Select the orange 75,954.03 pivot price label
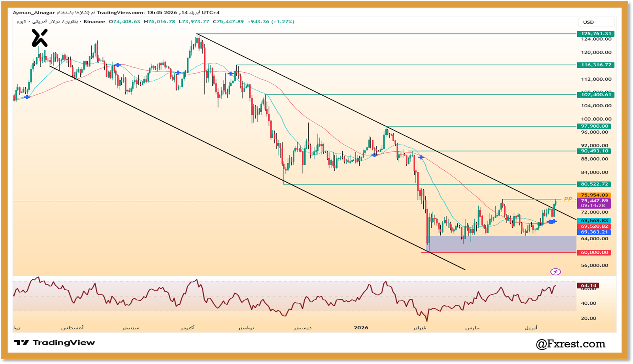This screenshot has height=364, width=633. (594, 195)
